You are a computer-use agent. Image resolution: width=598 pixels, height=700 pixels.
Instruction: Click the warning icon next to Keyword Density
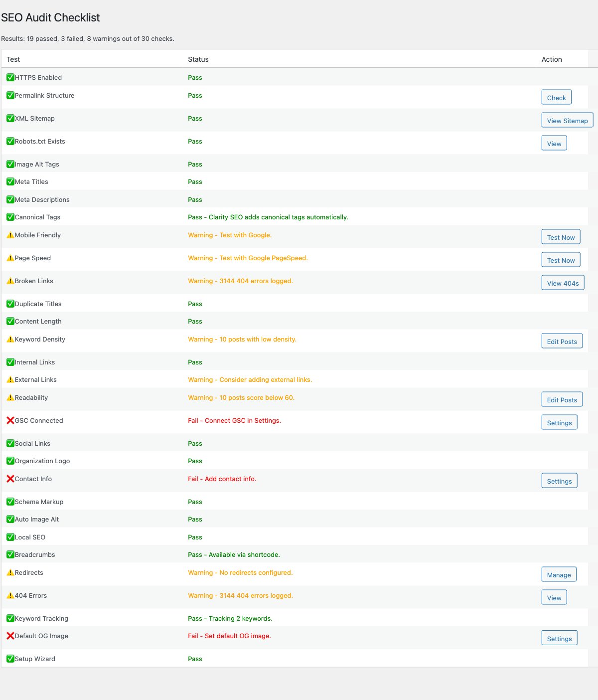10,339
